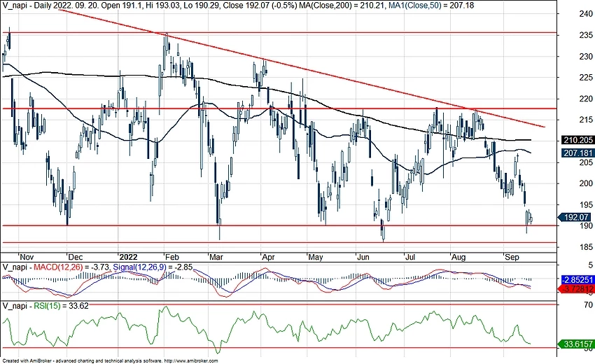Click the 192.07 current price label
Image resolution: width=595 pixels, height=364 pixels.
point(575,217)
